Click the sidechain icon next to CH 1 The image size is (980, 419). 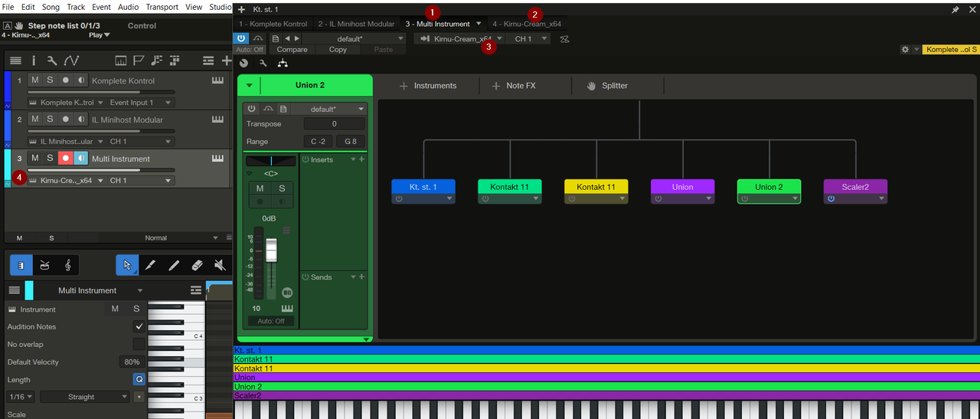pos(564,38)
